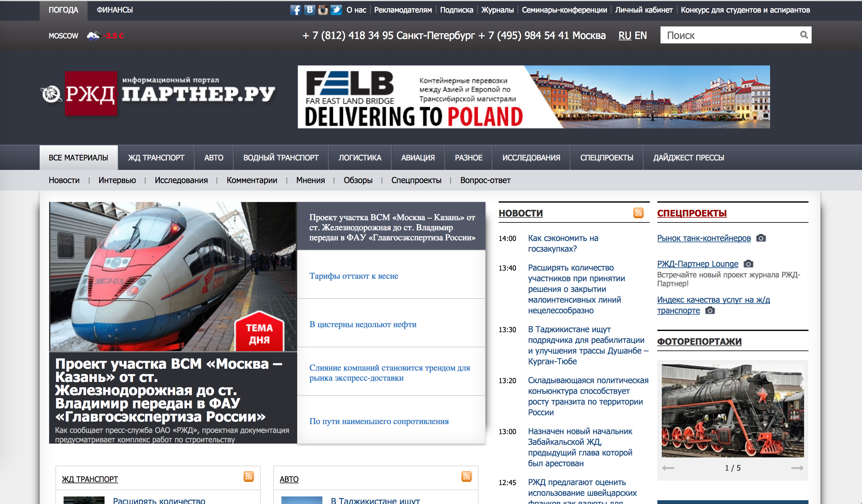Image resolution: width=862 pixels, height=504 pixels.
Task: Select Мнения in the submenu bar
Action: point(311,180)
